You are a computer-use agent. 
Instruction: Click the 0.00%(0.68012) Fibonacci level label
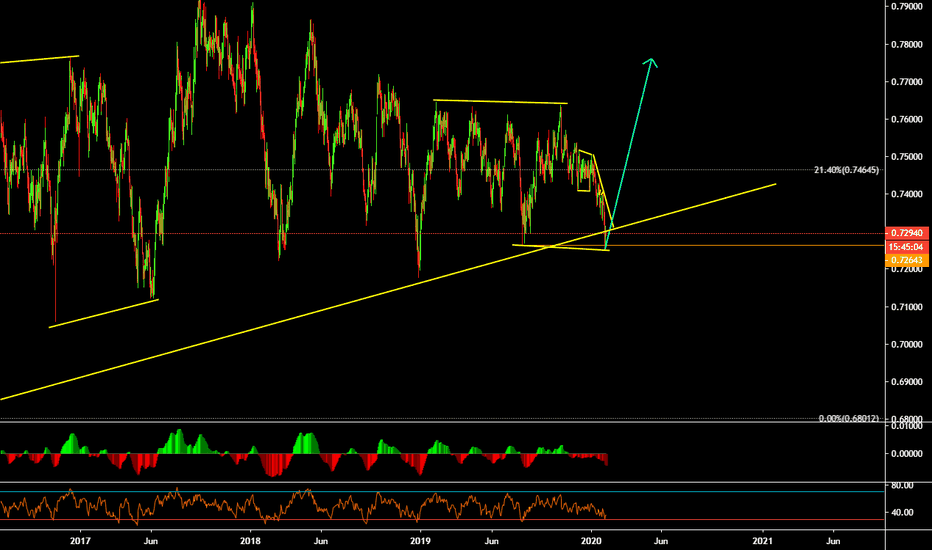coord(848,418)
